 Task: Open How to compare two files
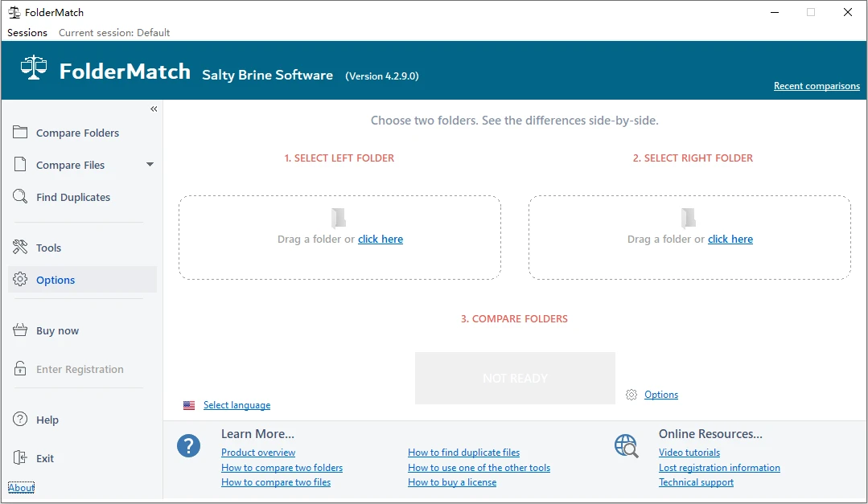coord(276,482)
